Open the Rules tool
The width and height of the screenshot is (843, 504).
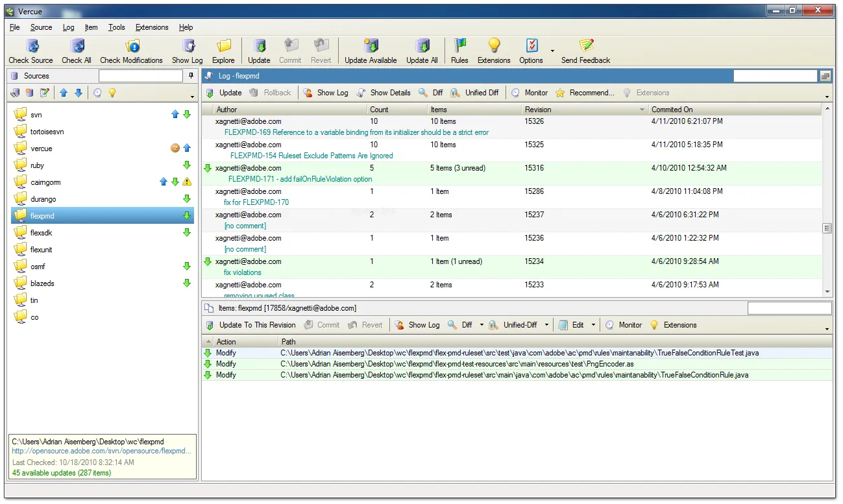[x=459, y=49]
